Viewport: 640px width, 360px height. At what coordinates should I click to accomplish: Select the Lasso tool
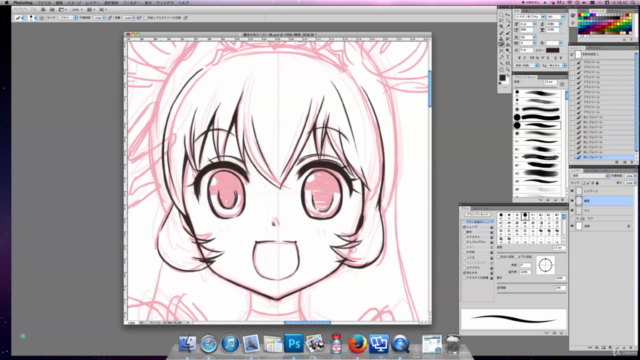click(x=501, y=20)
